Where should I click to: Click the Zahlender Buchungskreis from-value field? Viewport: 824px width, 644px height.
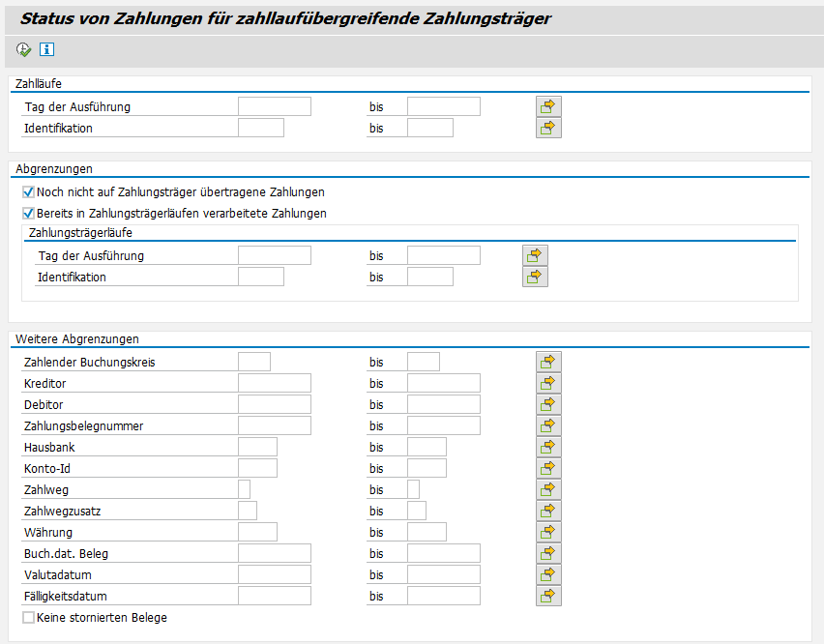(x=253, y=362)
